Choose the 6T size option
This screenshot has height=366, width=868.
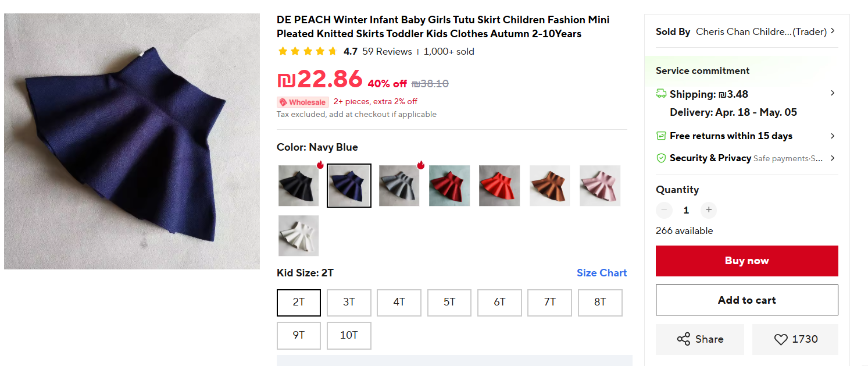[499, 303]
